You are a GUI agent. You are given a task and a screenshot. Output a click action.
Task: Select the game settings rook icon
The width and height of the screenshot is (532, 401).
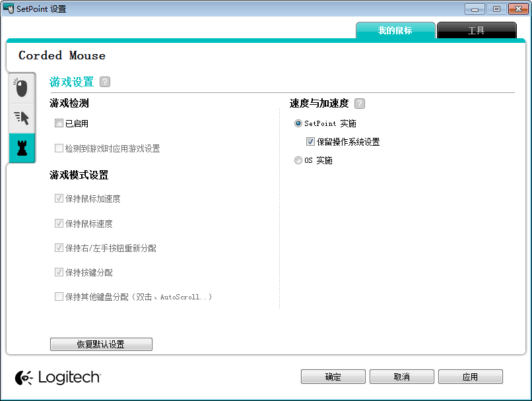(x=22, y=148)
